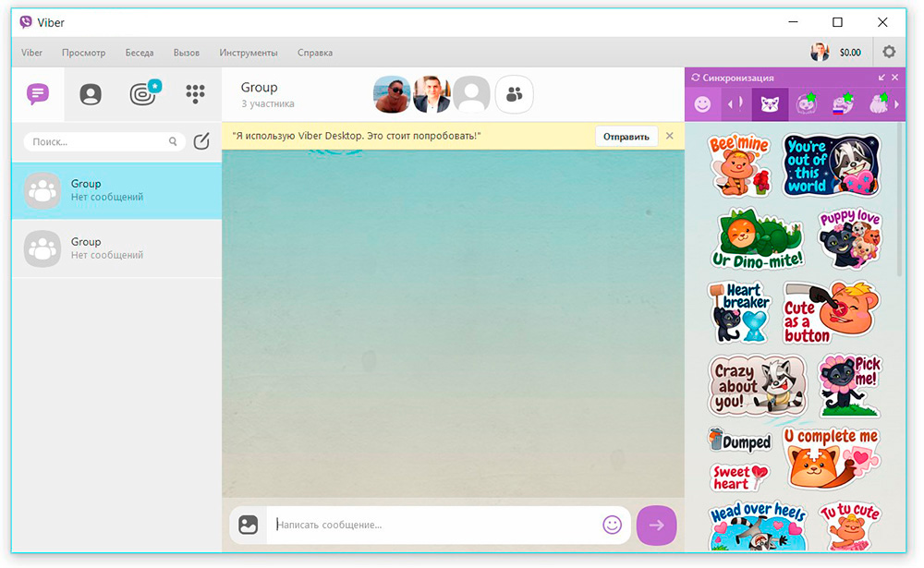Screen dimensions: 924x568
Task: Open the Инструменты menu
Action: click(x=249, y=53)
